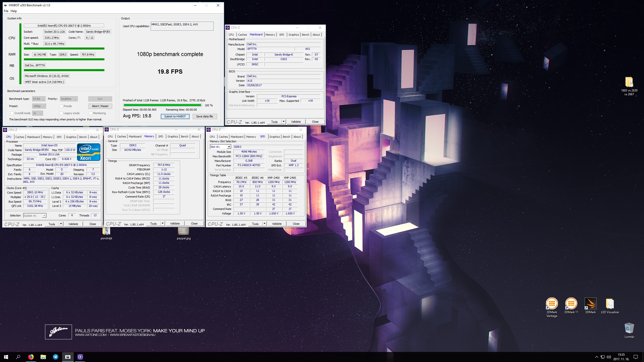Switch to CPU-Z taskbar icon
Image resolution: width=644 pixels, height=362 pixels.
(x=80, y=357)
